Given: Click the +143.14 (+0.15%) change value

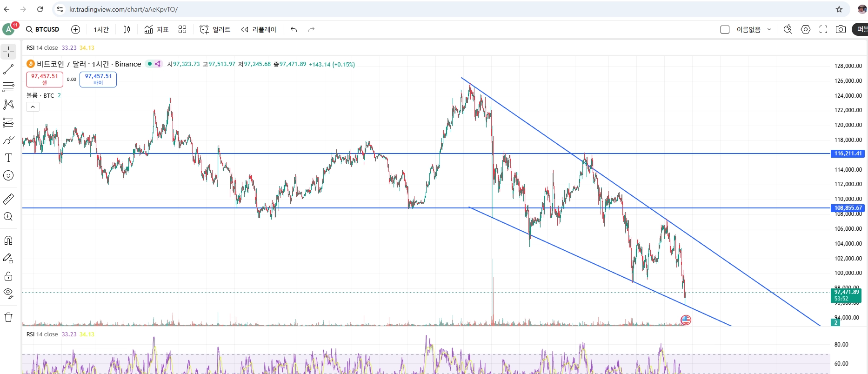Looking at the screenshot, I should pos(332,64).
